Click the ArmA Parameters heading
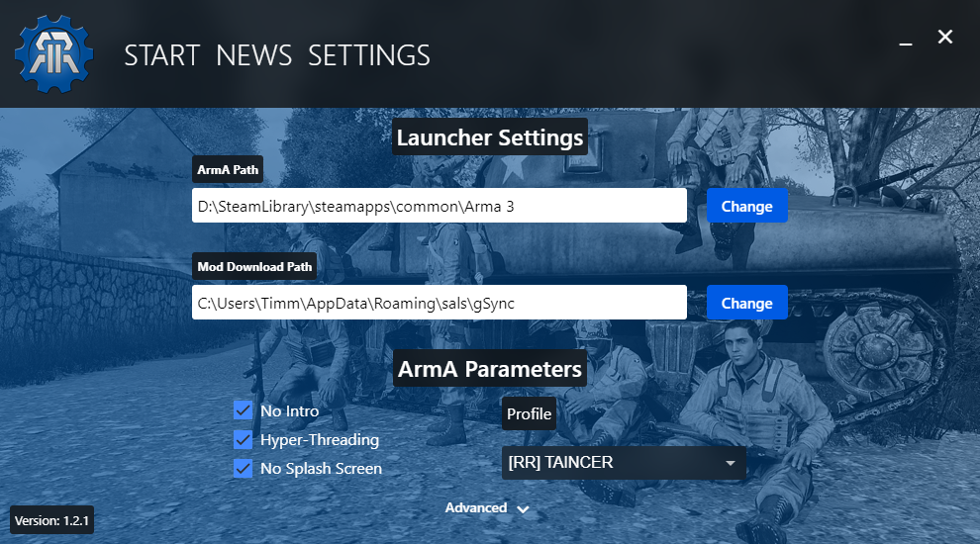The image size is (980, 544). coord(490,369)
